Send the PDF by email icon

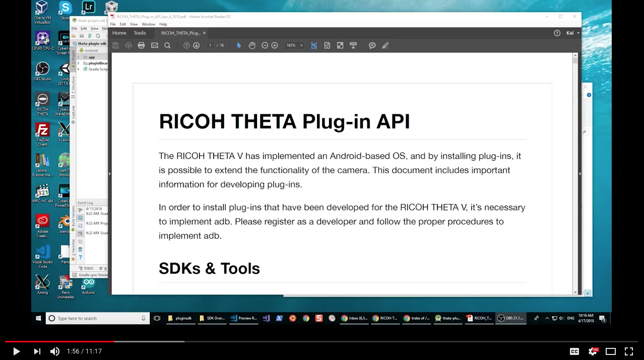pos(154,45)
